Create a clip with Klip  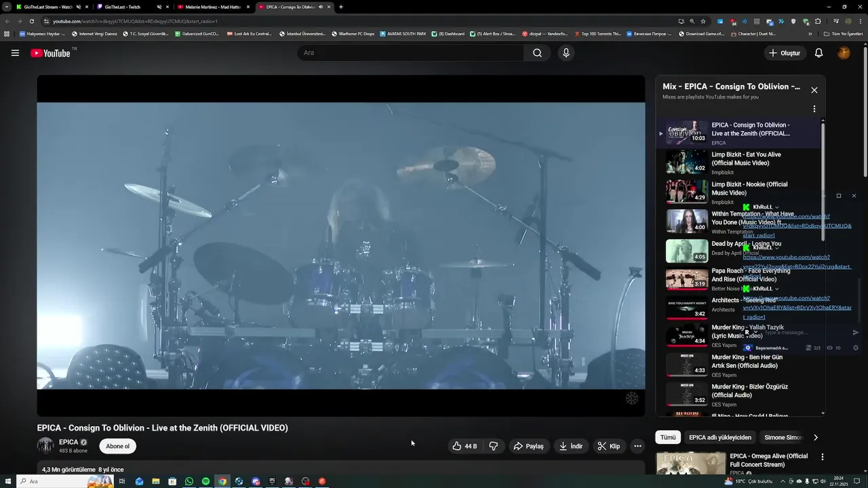click(608, 446)
